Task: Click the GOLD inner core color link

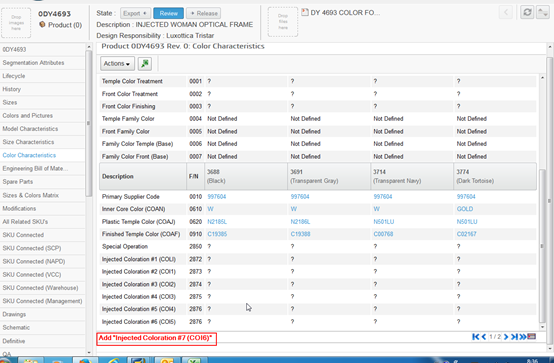Action: click(465, 209)
